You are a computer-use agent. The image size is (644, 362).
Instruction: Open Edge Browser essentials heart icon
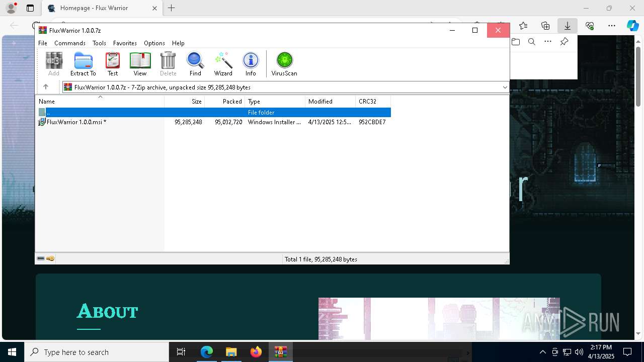[x=590, y=26]
